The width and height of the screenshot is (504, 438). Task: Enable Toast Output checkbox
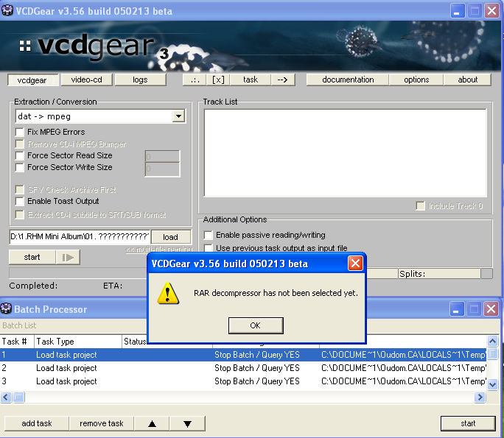(20, 202)
